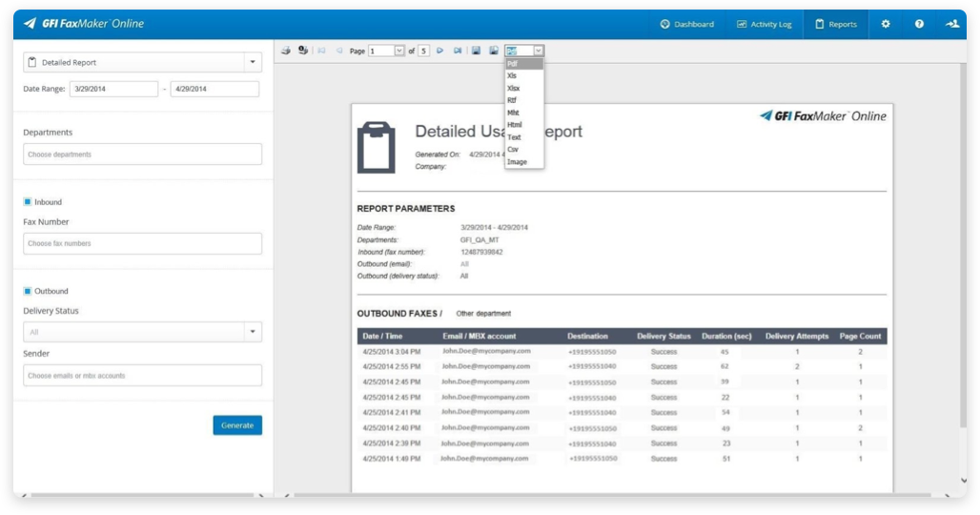The height and width of the screenshot is (515, 980).
Task: Open the Detailed Report type dropdown
Action: 253,63
